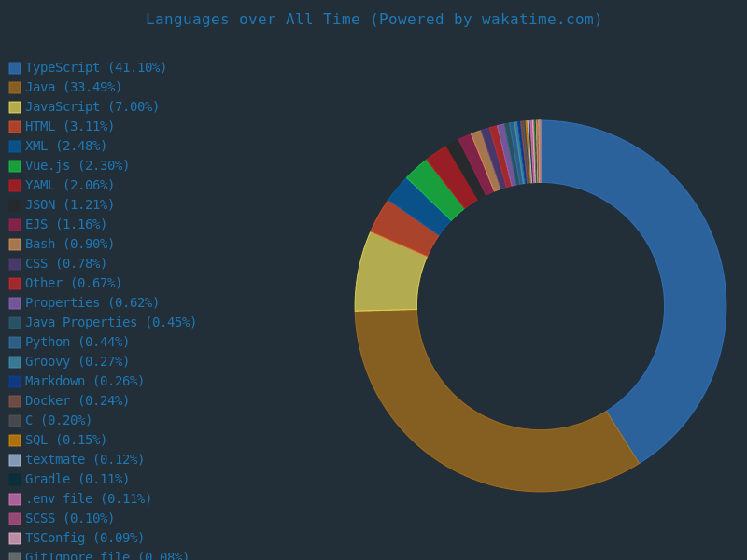Click the chart title mentioning wakatime.com

pyautogui.click(x=373, y=20)
